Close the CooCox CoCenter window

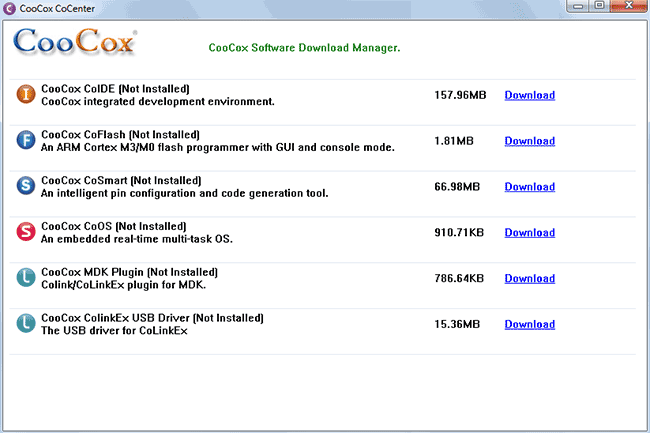[628, 7]
